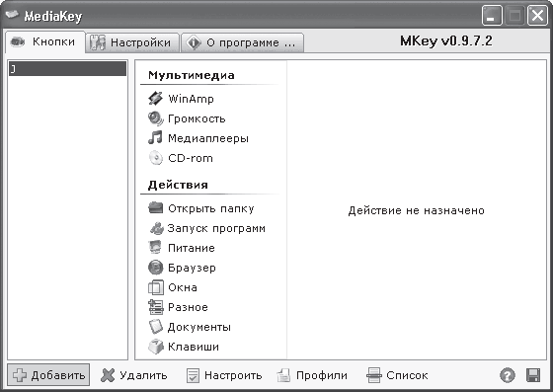The width and height of the screenshot is (553, 392).
Task: Open the WinAmp multimedia action icon
Action: (155, 99)
